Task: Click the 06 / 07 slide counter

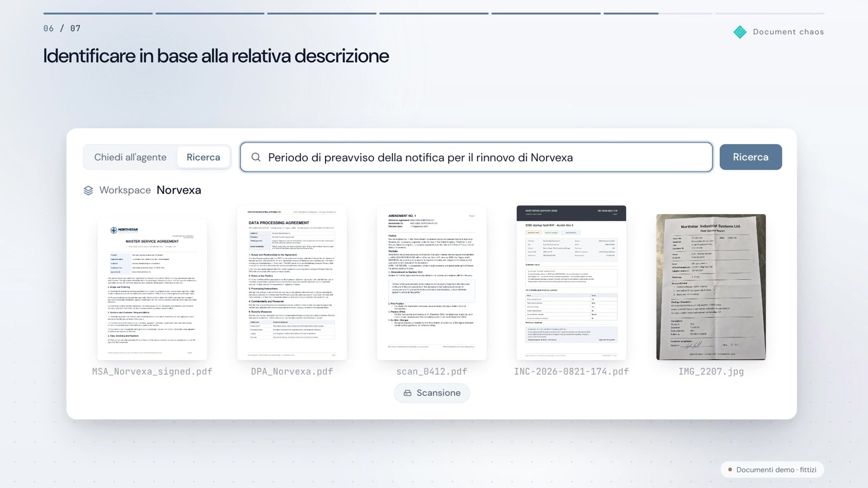Action: tap(62, 28)
